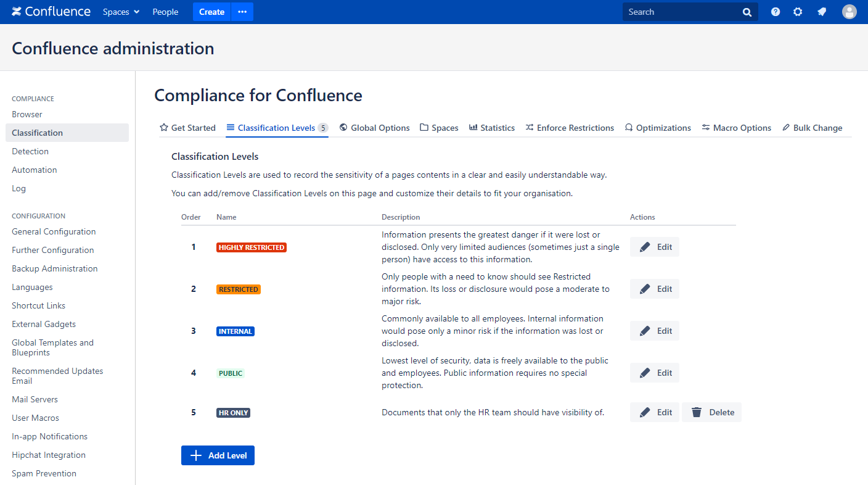Open Languages in the sidebar
868x485 pixels.
(32, 287)
